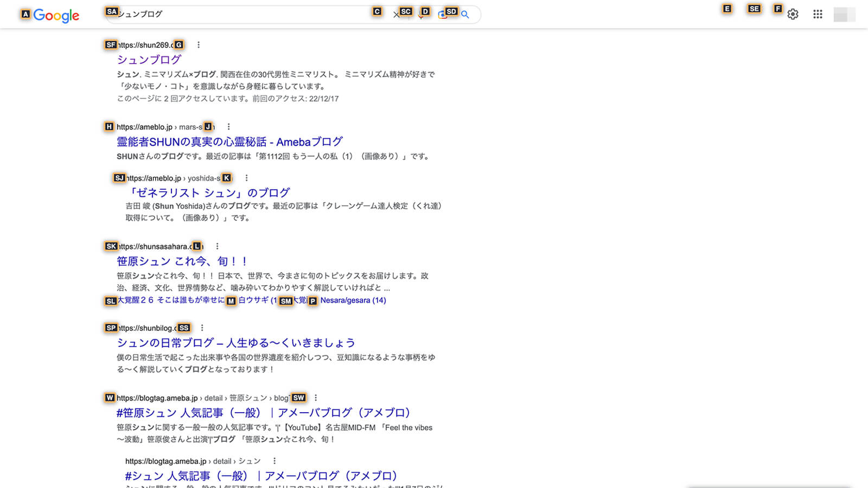Open three-dot menu for ameblo mars-s result
The height and width of the screenshot is (488, 868).
[228, 127]
